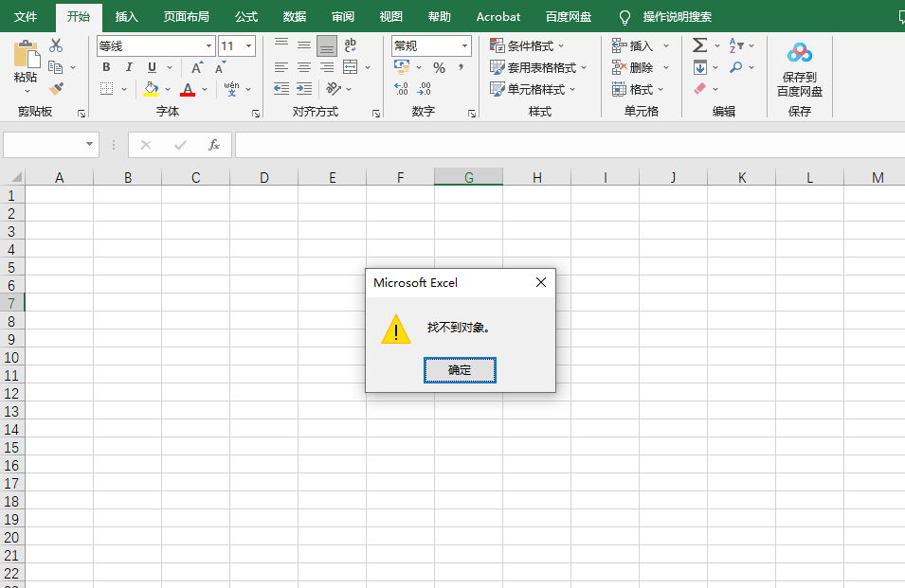Screen dimensions: 905x588
Task: Open the 文件 menu
Action: 24,16
